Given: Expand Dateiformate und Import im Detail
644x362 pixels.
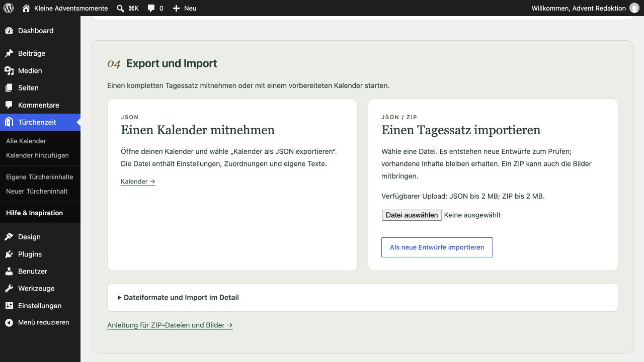Looking at the screenshot, I should point(362,297).
